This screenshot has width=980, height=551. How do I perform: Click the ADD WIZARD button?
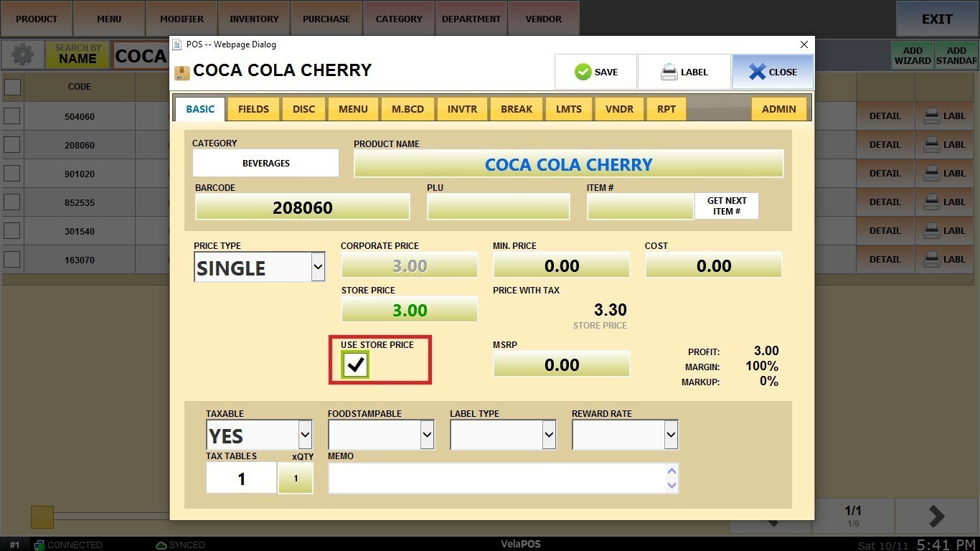coord(913,55)
